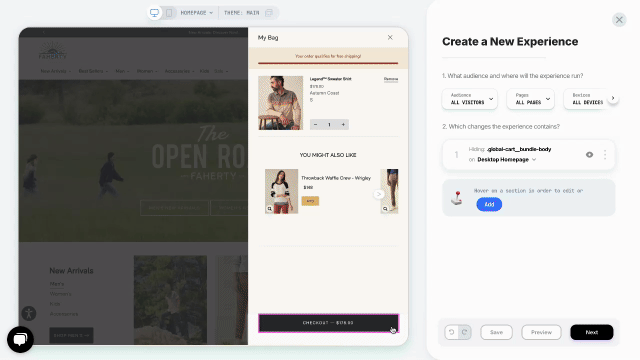Open the chat widget bubble
The image size is (640, 360).
click(x=20, y=339)
